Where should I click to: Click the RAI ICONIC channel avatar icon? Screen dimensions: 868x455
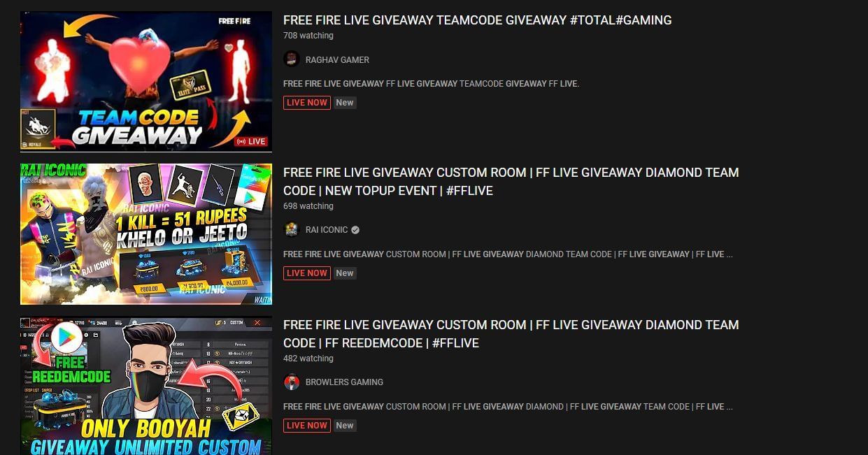(x=292, y=230)
